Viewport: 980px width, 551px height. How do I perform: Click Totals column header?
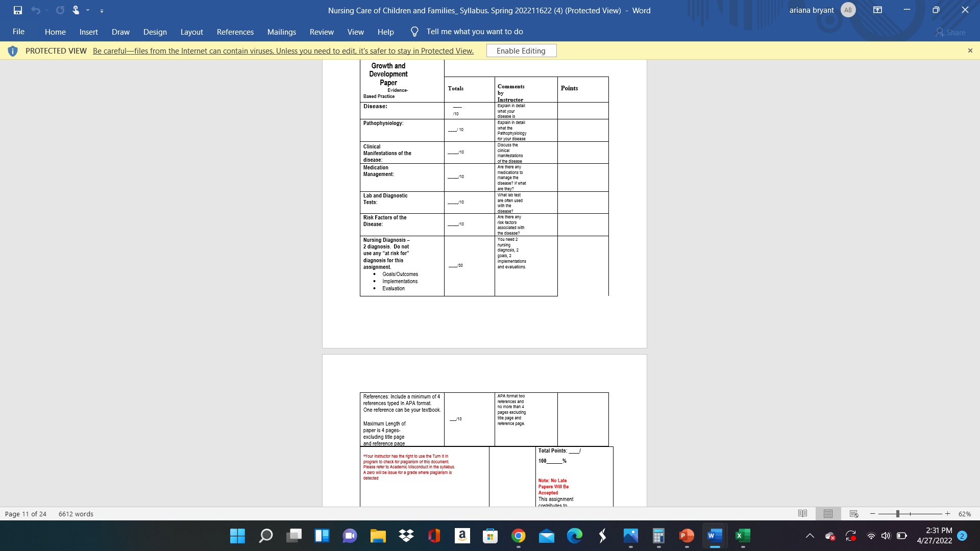pos(456,88)
